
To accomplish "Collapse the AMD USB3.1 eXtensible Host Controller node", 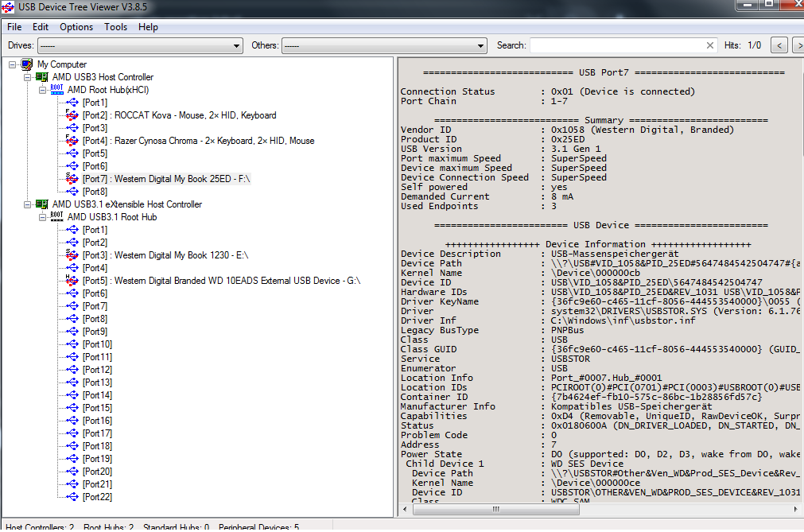I will tap(27, 204).
